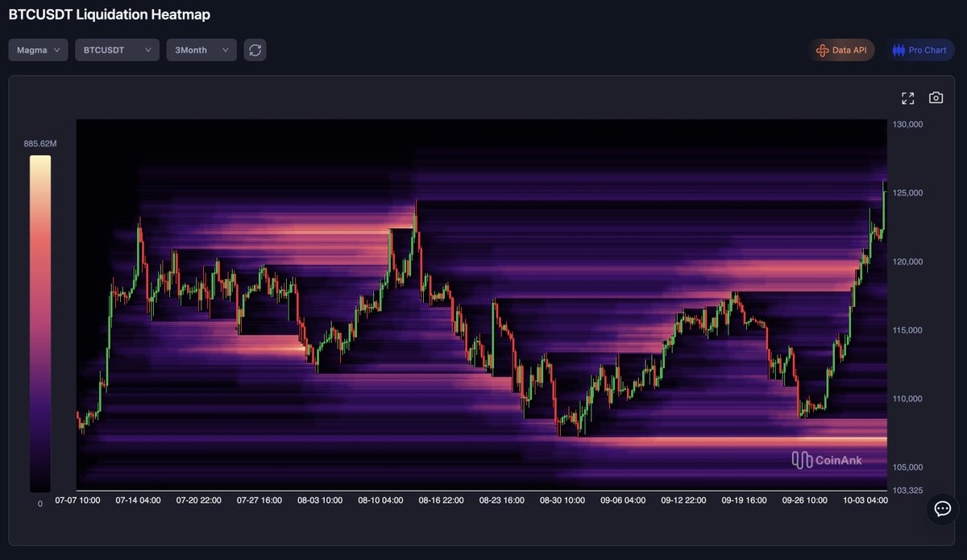Refresh the liquidation heatmap data
This screenshot has width=967, height=560.
click(x=255, y=49)
